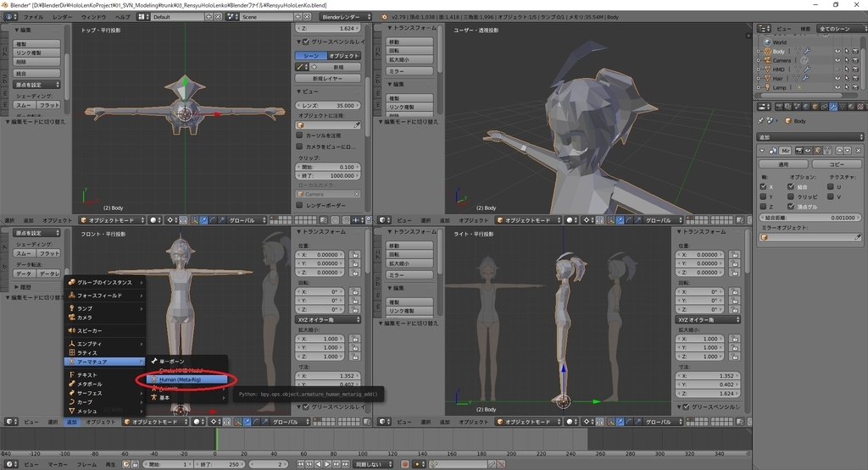868x470 pixels.
Task: Enable the レンダーボーダー checkbox
Action: [299, 205]
